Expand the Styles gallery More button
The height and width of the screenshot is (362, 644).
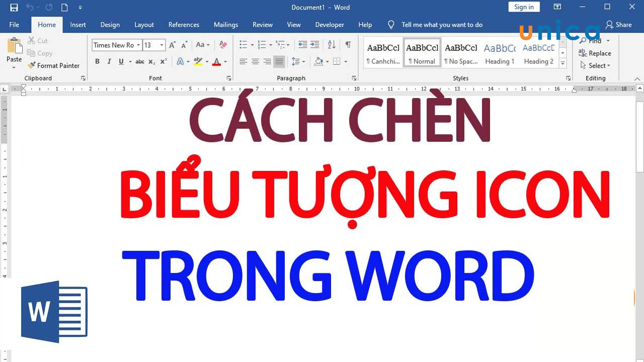tap(563, 64)
